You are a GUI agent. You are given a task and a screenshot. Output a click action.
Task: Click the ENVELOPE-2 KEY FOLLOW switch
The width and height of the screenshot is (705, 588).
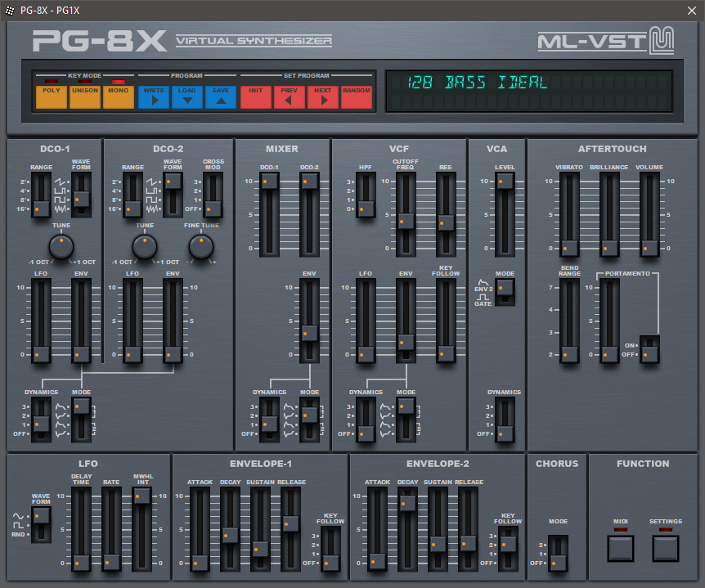click(508, 549)
